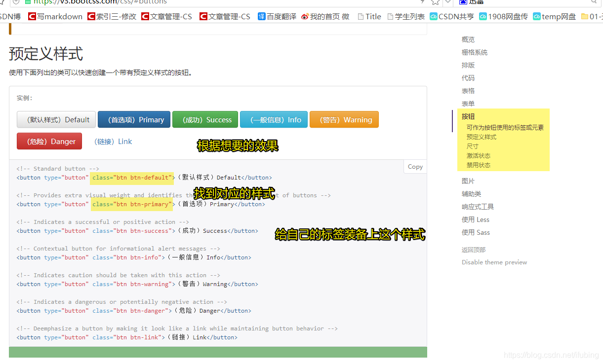Image resolution: width=603 pixels, height=364 pixels.
Task: Click the red （危险）Danger button
Action: click(x=49, y=141)
